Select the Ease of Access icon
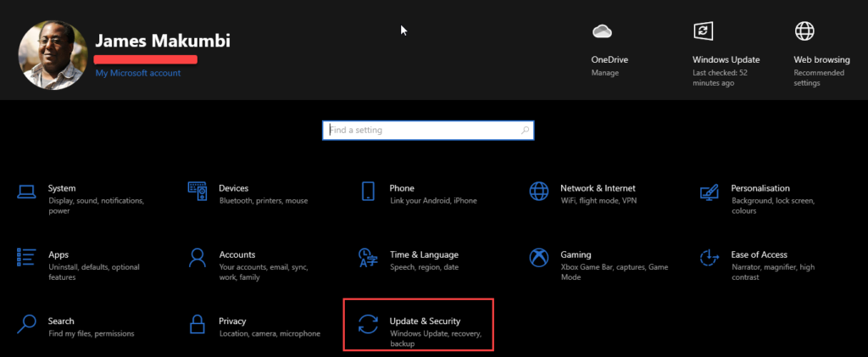 (709, 258)
